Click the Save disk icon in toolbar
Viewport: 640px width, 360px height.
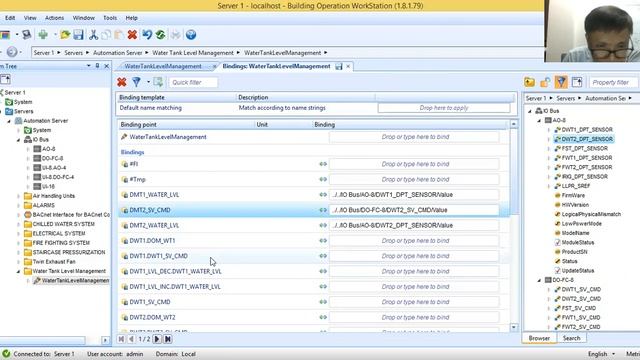click(78, 35)
